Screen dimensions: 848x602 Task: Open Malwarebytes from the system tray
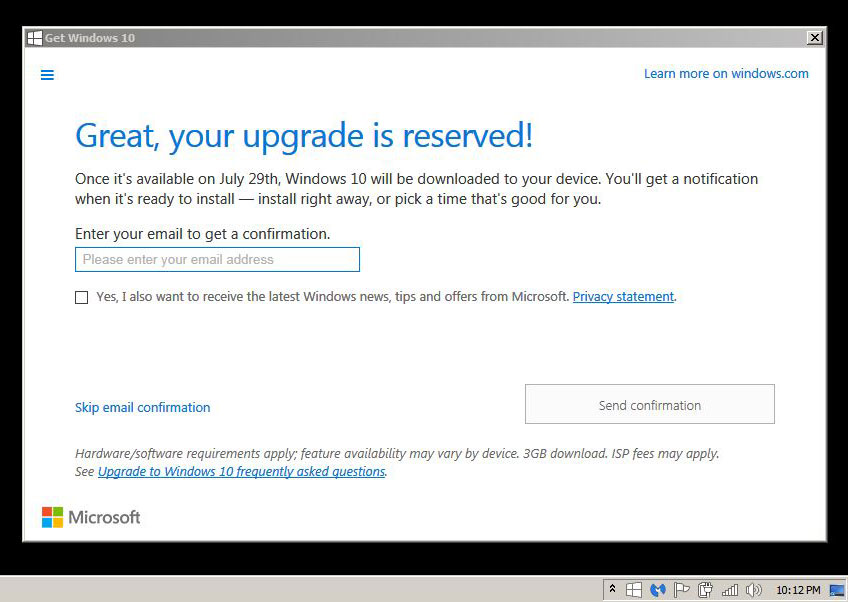658,590
